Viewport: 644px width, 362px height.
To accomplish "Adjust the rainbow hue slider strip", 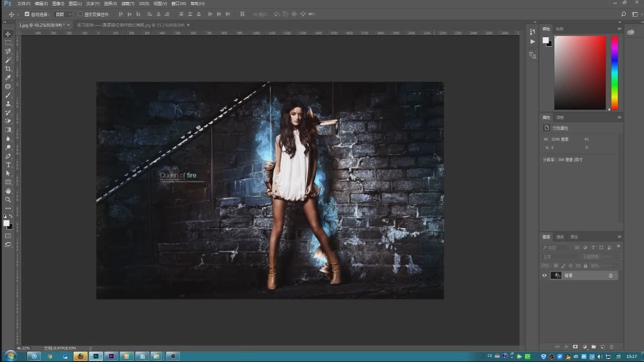I will point(614,72).
